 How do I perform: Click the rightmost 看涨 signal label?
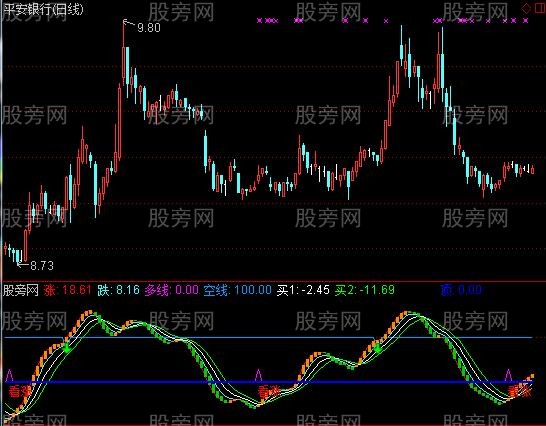(x=520, y=391)
